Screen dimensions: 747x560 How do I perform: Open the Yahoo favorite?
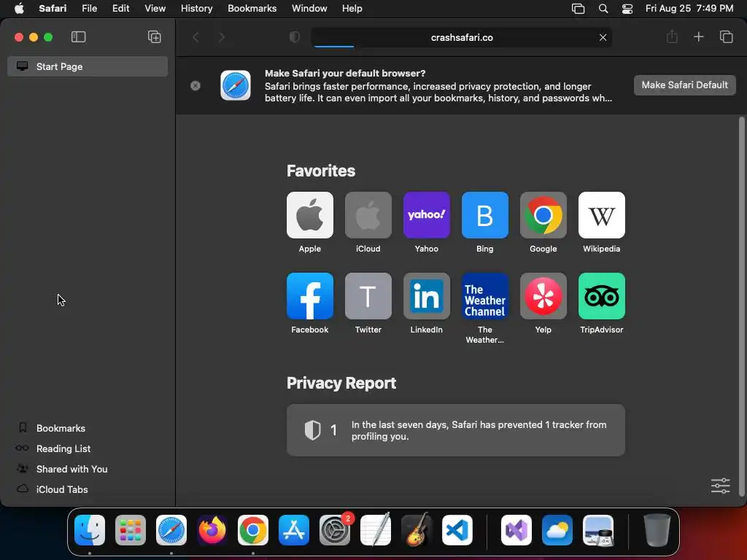(426, 215)
